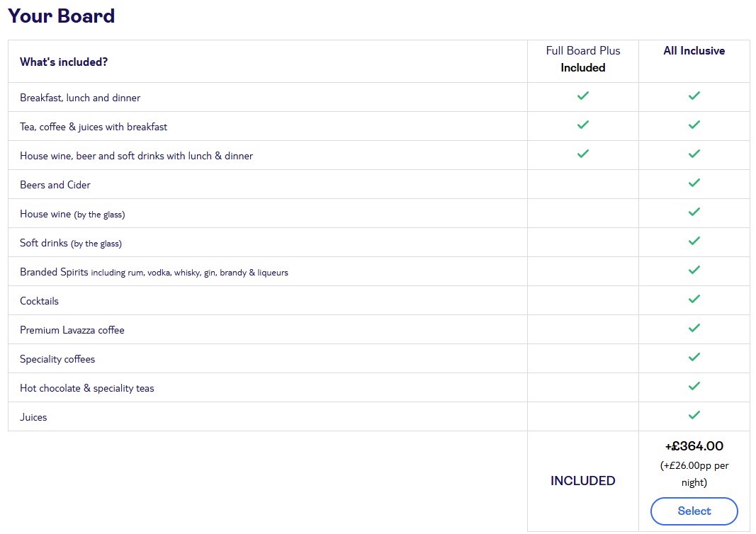Click the All Inclusive Select button
Image resolution: width=756 pixels, height=534 pixels.
pyautogui.click(x=694, y=511)
